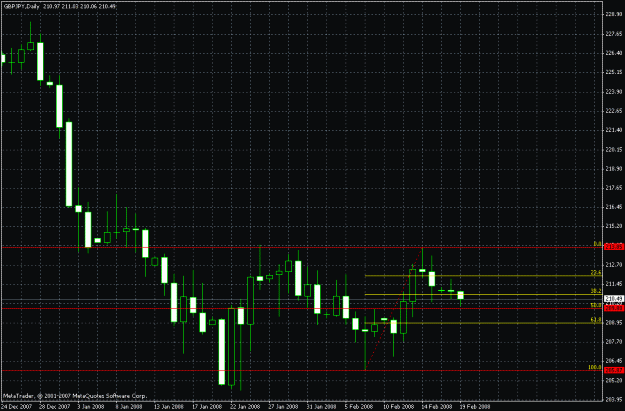
Task: Click the 206.45 price scale label
Action: click(613, 361)
